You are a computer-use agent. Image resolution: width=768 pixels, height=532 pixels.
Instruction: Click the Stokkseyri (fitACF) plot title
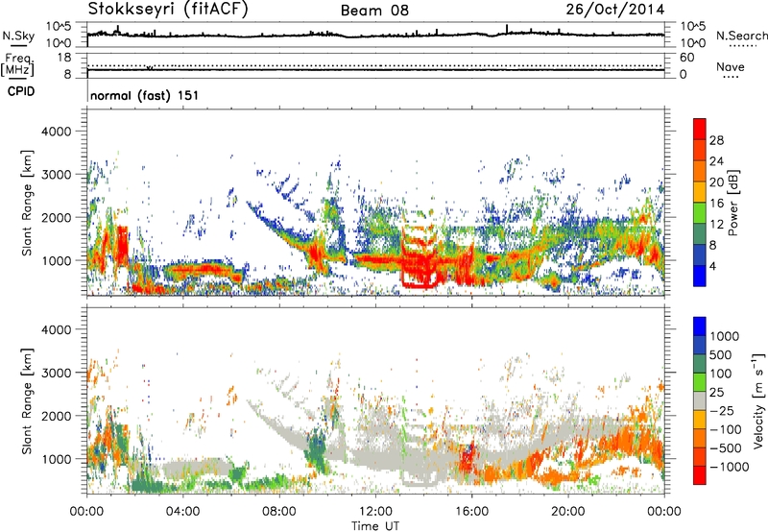(168, 9)
